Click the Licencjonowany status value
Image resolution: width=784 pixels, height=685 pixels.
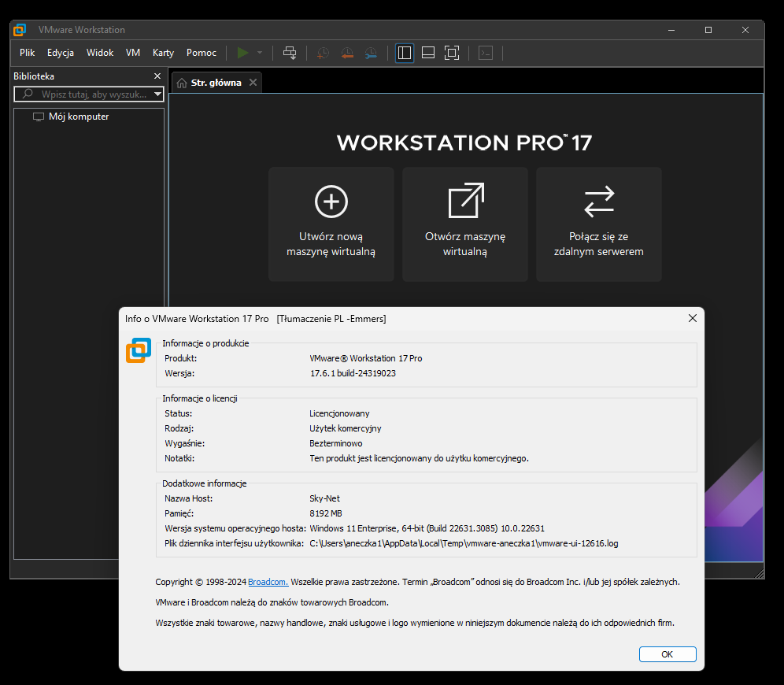(339, 413)
